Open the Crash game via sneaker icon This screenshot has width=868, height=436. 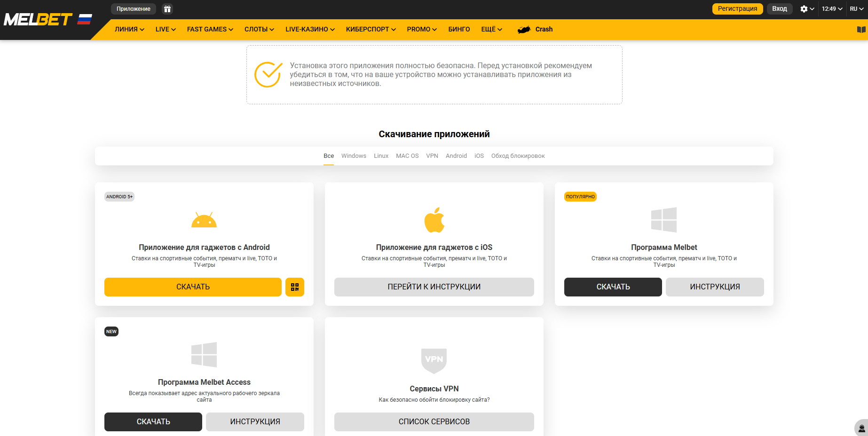pyautogui.click(x=523, y=29)
